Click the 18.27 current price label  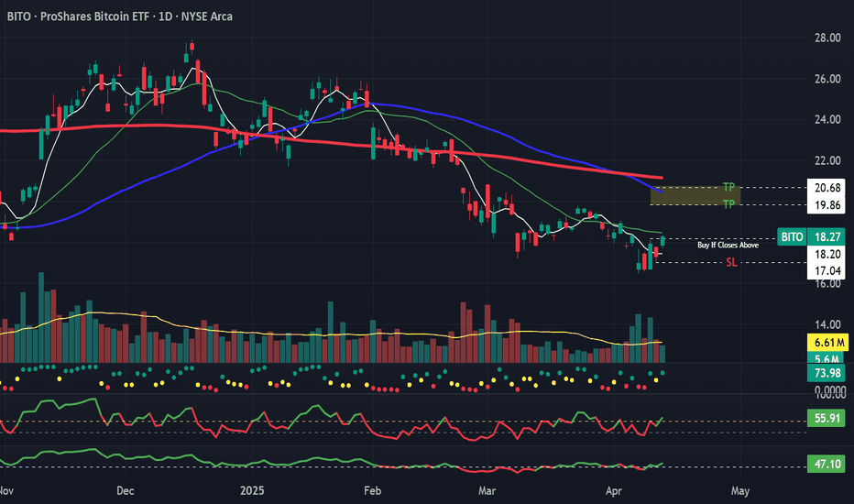tap(827, 237)
